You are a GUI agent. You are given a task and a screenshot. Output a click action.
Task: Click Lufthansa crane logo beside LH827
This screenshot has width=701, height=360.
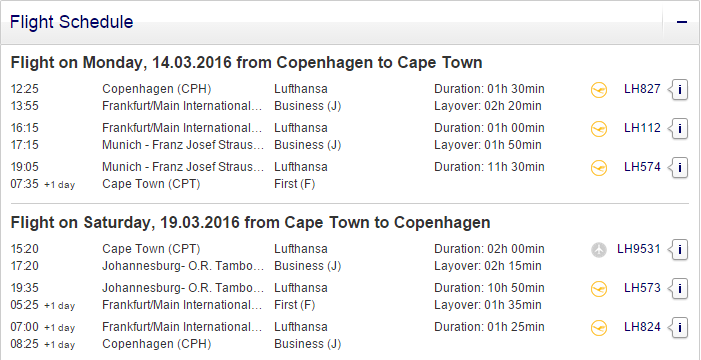click(599, 90)
